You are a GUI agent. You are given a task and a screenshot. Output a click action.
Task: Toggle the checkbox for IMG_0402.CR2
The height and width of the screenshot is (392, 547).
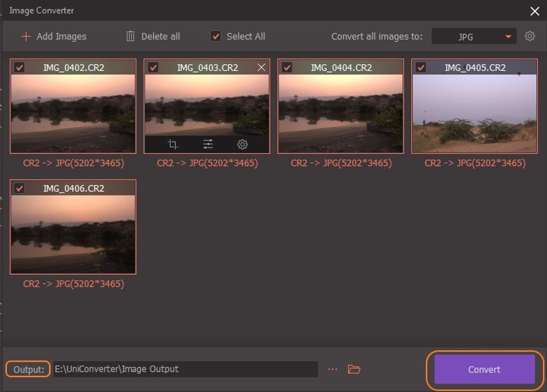(19, 68)
